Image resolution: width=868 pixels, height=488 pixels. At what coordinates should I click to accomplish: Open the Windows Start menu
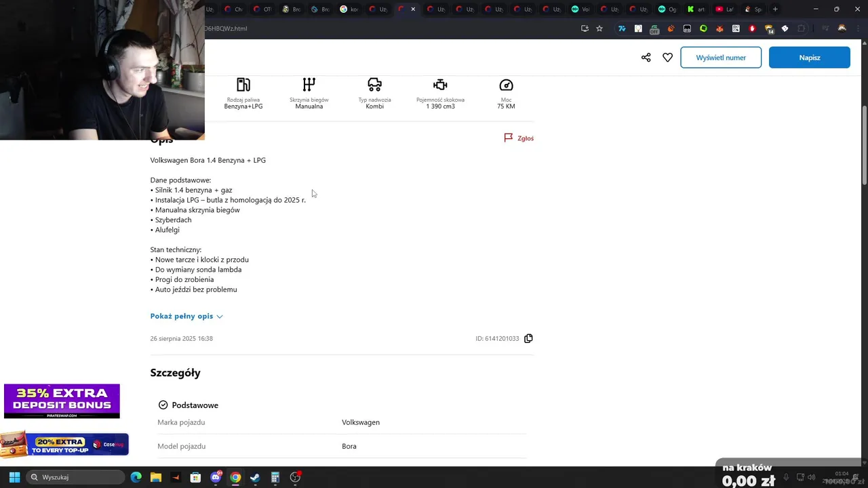[x=14, y=477]
